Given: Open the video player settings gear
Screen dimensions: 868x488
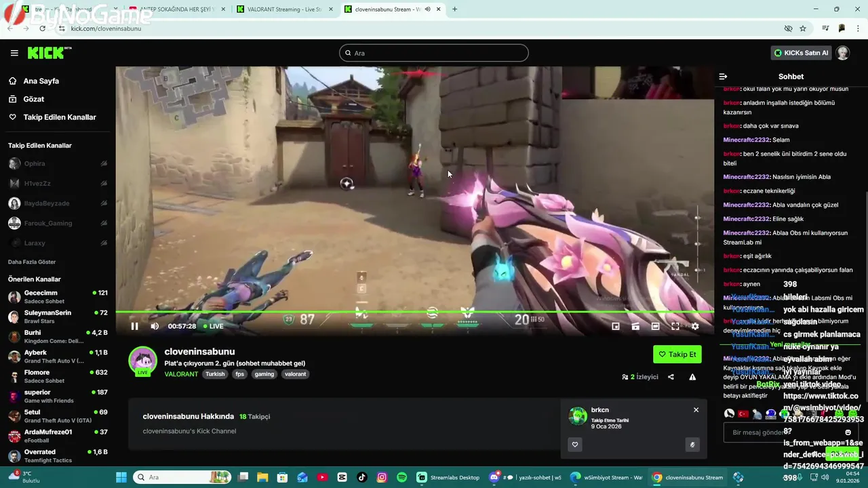Looking at the screenshot, I should click(x=695, y=326).
